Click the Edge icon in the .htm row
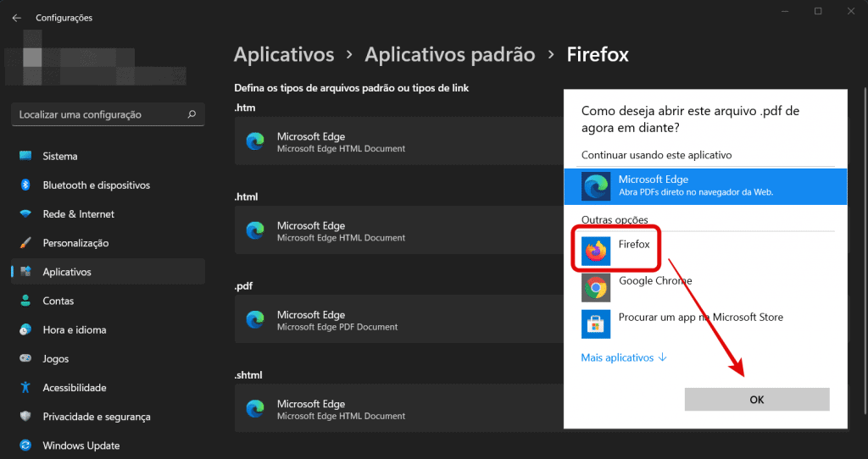868x459 pixels. tap(255, 141)
